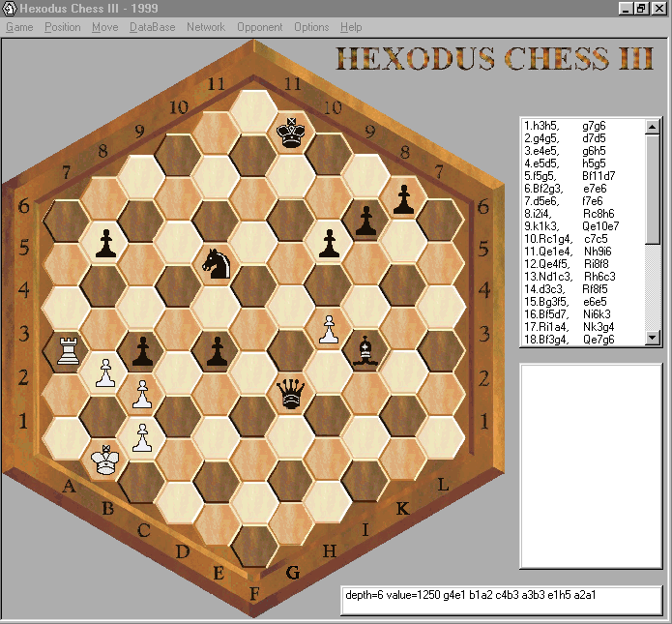Click reply 'Nk3g4' in the move list

599,327
